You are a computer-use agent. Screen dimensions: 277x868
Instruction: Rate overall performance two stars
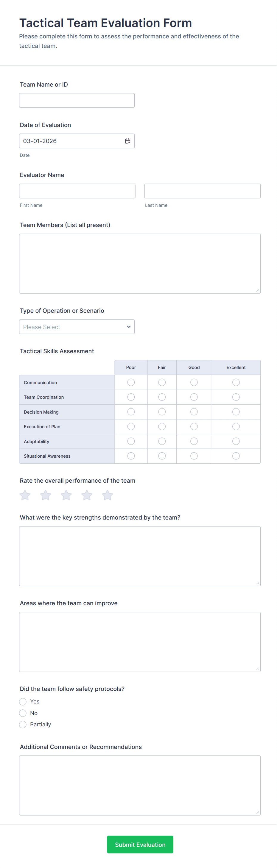[x=46, y=495]
